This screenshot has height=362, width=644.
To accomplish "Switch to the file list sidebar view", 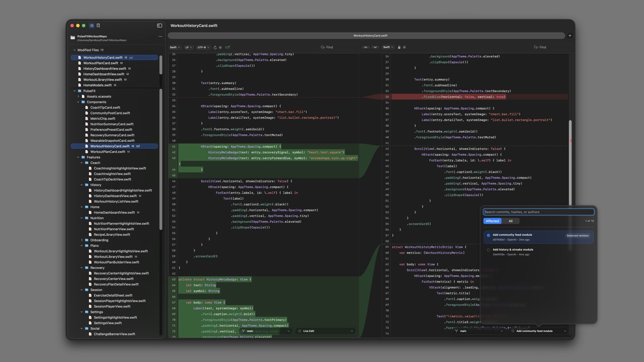I will 92,26.
